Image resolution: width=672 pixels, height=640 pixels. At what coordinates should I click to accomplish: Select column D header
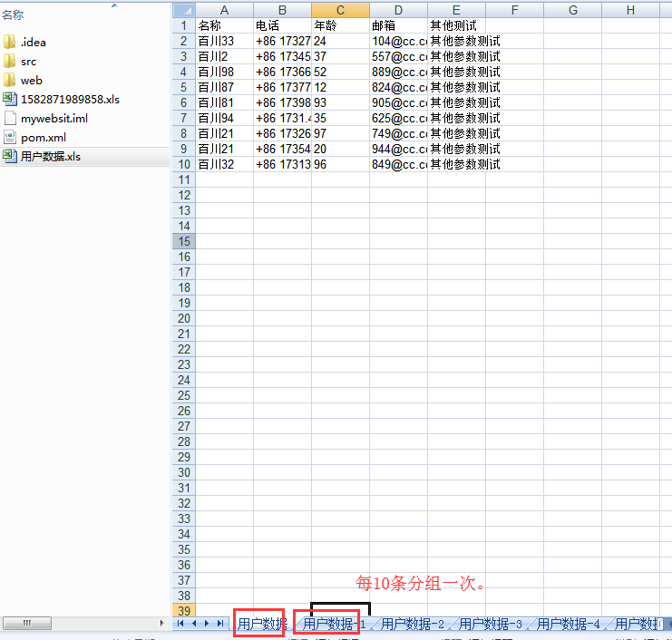(x=398, y=10)
